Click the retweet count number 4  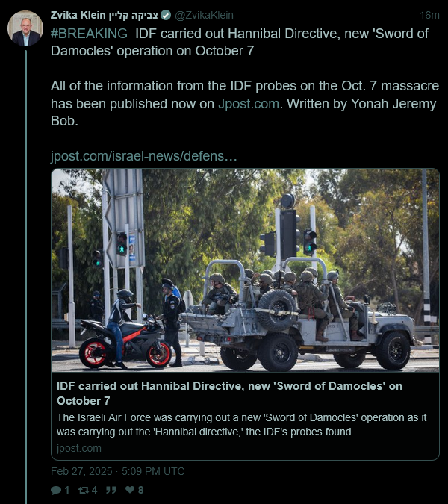[x=95, y=490]
